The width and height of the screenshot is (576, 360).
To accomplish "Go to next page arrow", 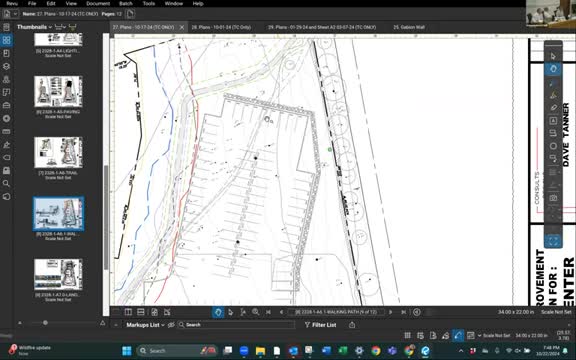I will click(x=390, y=312).
